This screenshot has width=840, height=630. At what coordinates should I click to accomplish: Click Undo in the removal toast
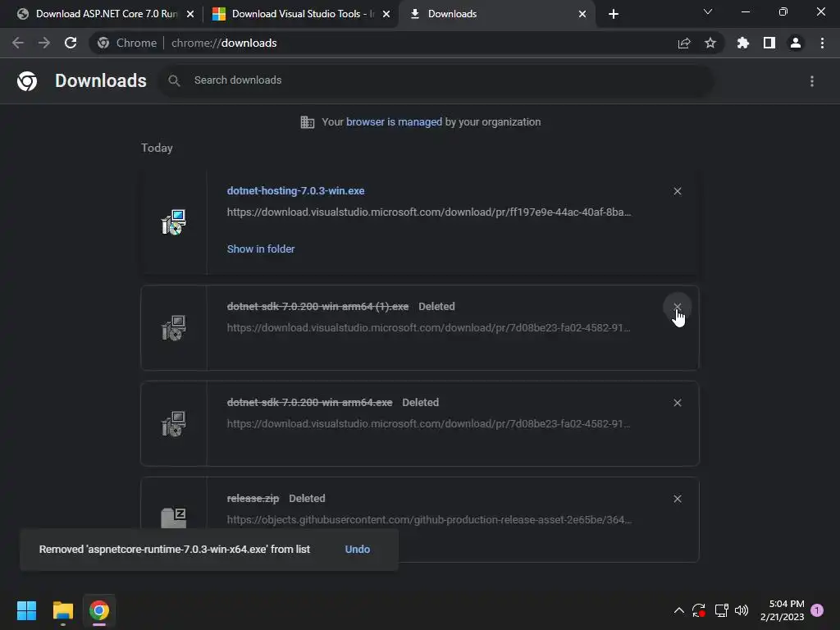pyautogui.click(x=358, y=549)
